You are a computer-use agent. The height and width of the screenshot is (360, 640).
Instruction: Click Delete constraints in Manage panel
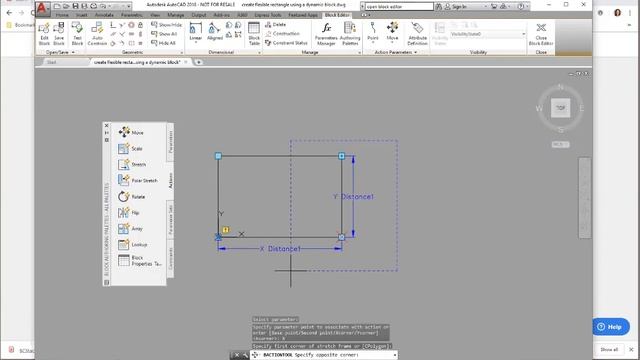pos(276,24)
